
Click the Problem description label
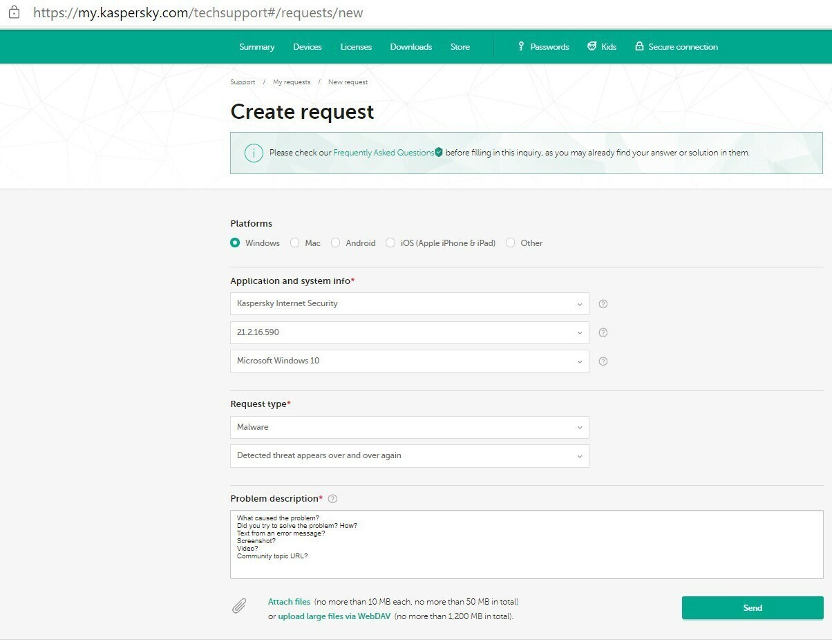[x=276, y=498]
